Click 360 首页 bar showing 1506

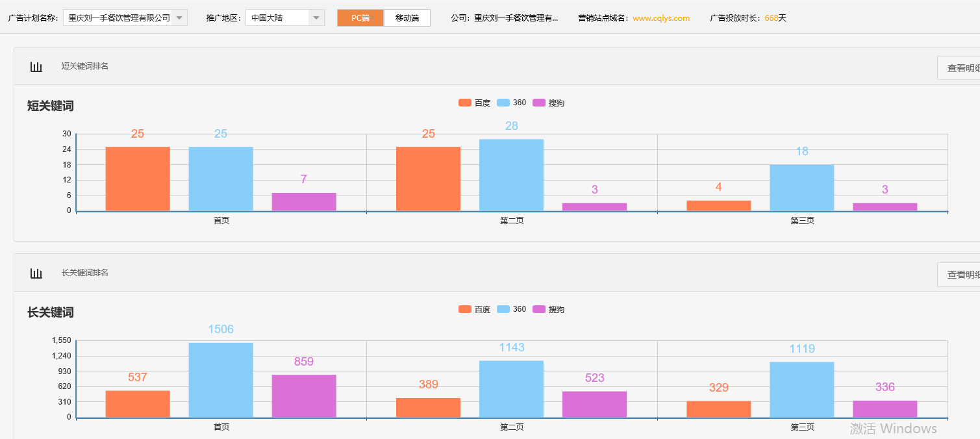[x=221, y=380]
